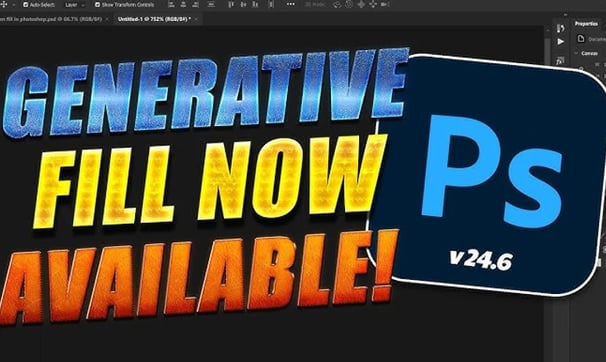Click the Document icon in Properties
This screenshot has width=606, height=362.
[580, 39]
